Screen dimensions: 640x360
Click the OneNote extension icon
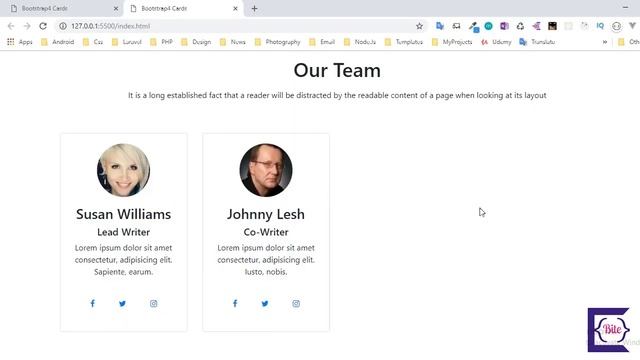(x=504, y=26)
